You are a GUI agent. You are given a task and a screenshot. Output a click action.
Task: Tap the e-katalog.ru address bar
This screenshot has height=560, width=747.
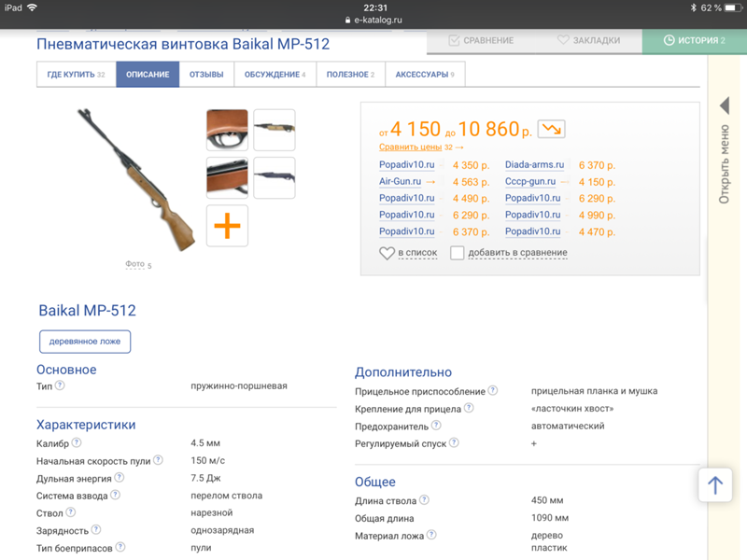coord(373,20)
